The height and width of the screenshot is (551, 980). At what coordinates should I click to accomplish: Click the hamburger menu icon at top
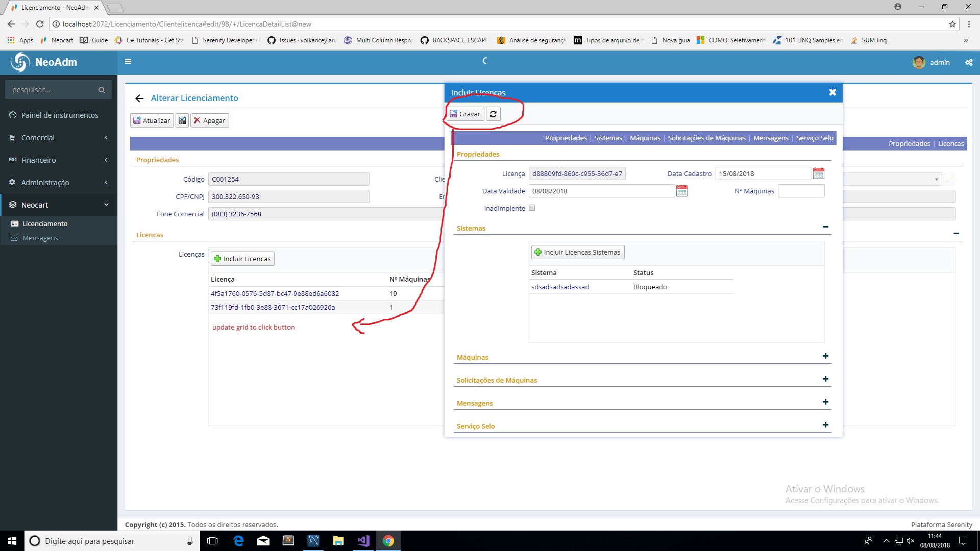click(128, 61)
